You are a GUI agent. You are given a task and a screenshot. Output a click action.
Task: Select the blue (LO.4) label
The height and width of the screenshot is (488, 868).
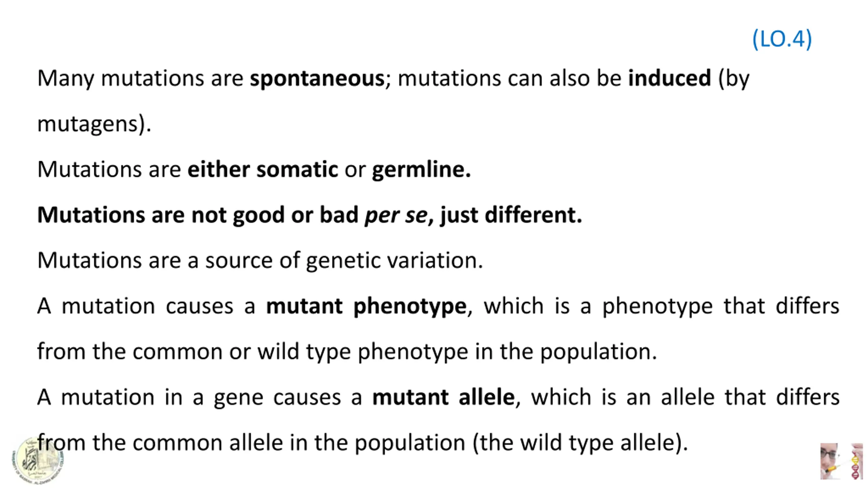click(782, 39)
